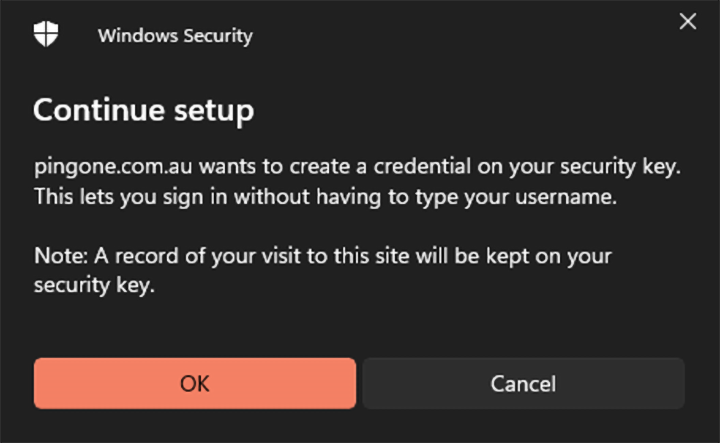
Task: Click the "Windows Security" title text
Action: [175, 36]
